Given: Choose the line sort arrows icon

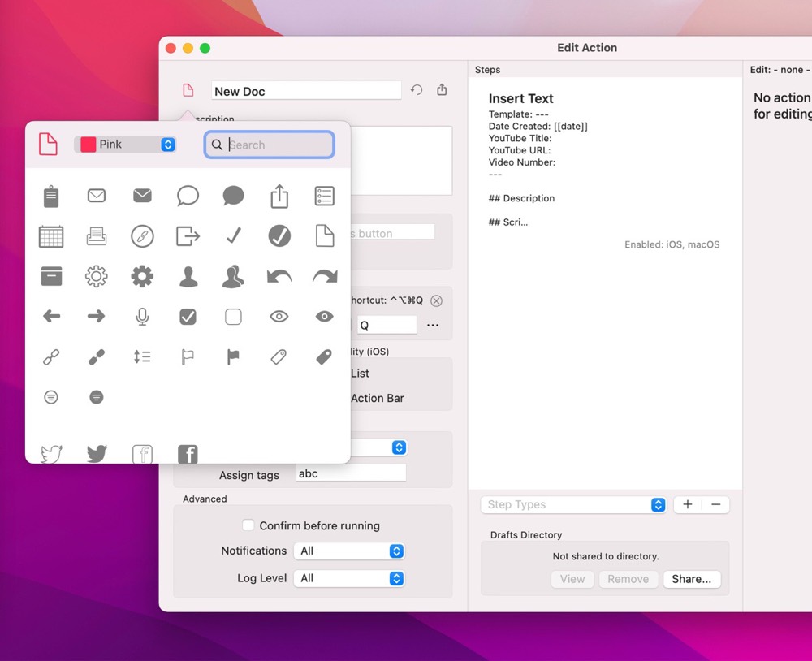Looking at the screenshot, I should pos(142,356).
